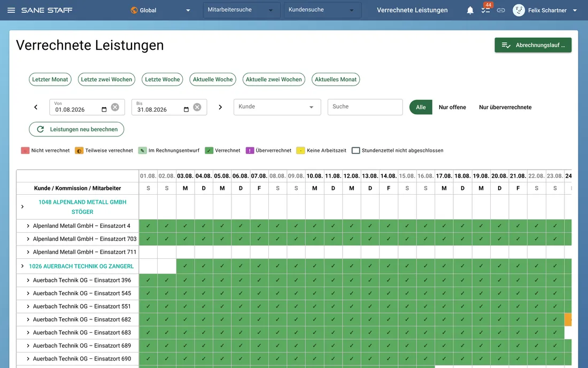Select the Aktuelle zwei Wochen range

click(x=274, y=80)
